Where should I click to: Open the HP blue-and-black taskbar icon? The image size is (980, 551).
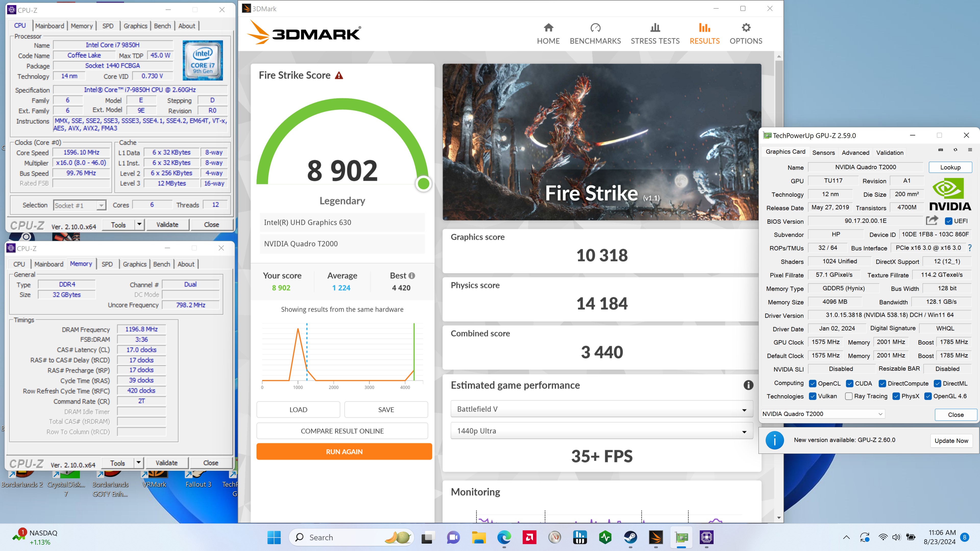(x=580, y=537)
